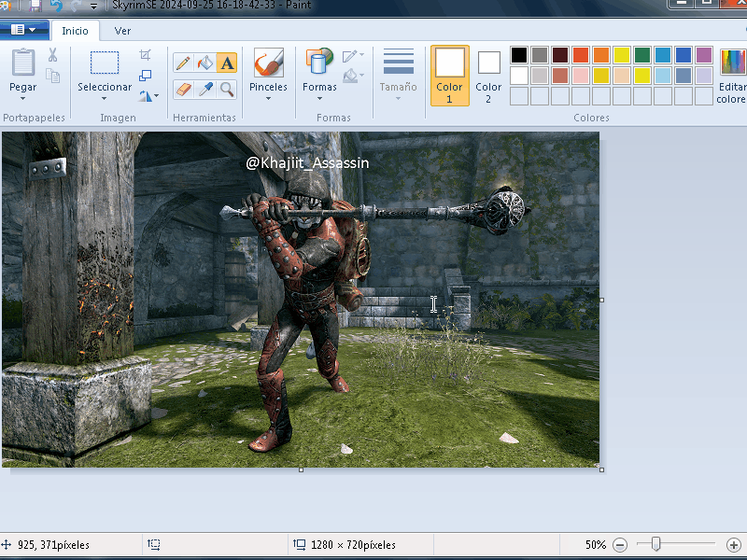This screenshot has height=560, width=747.
Task: Expand the Formas dropdown arrow
Action: [x=319, y=99]
